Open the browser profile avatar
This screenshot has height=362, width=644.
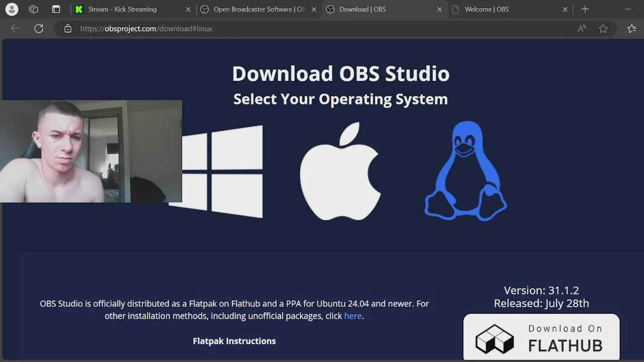(12, 9)
